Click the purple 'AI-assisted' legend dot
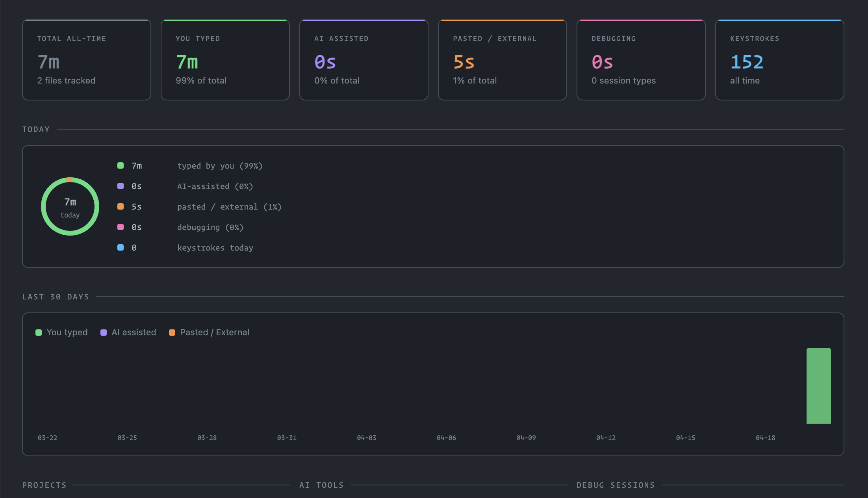 pyautogui.click(x=120, y=186)
